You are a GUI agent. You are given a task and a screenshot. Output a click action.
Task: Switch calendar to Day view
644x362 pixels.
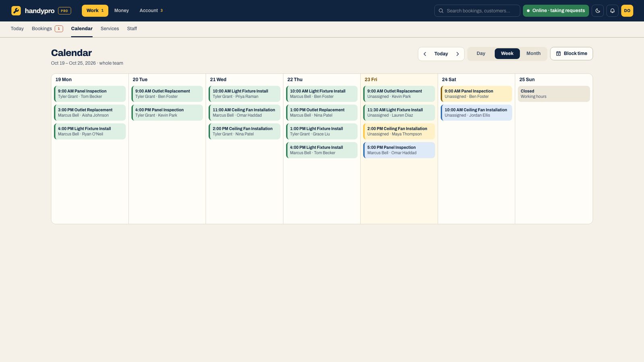[481, 53]
